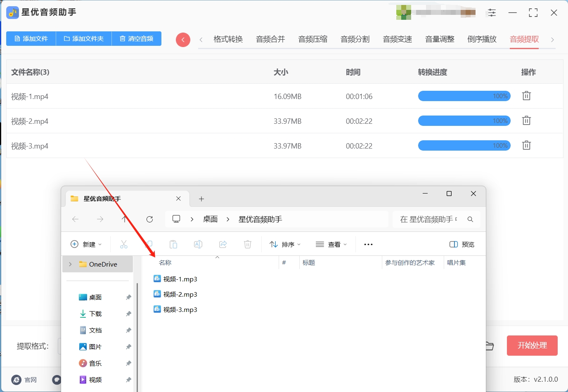Click the search magnifier in Explorer

point(470,219)
